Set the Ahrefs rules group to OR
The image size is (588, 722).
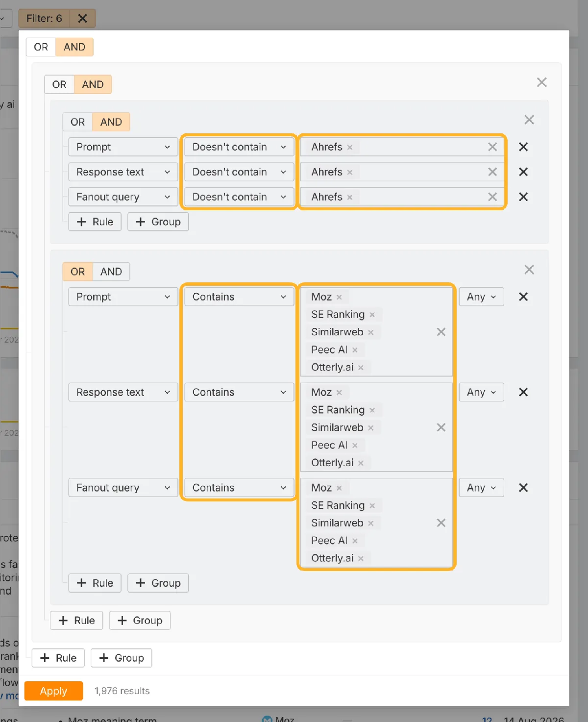[x=77, y=122]
